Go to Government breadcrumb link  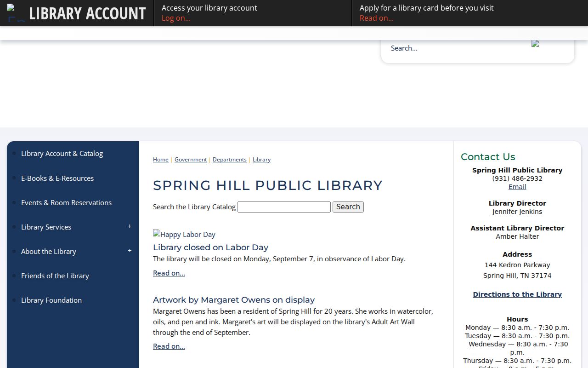click(191, 160)
